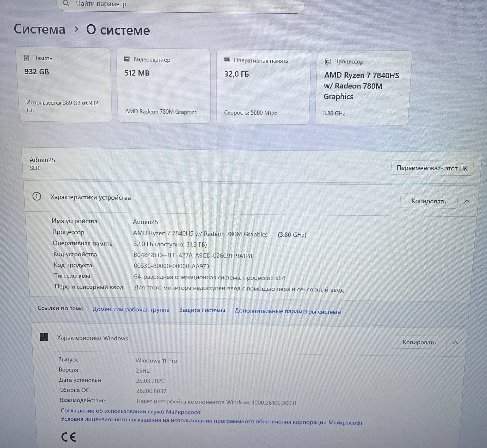Viewport: 487px width, 448px height.
Task: Select Выпуск value "Windows 11 Pro"
Action: tap(156, 360)
